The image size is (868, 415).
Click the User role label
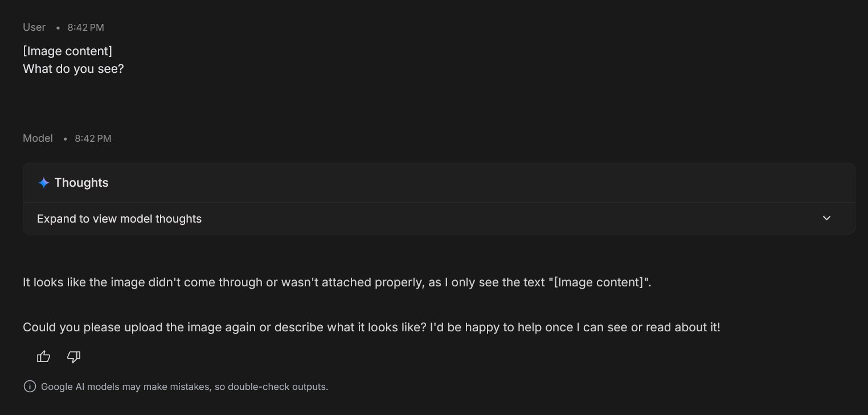pos(34,27)
